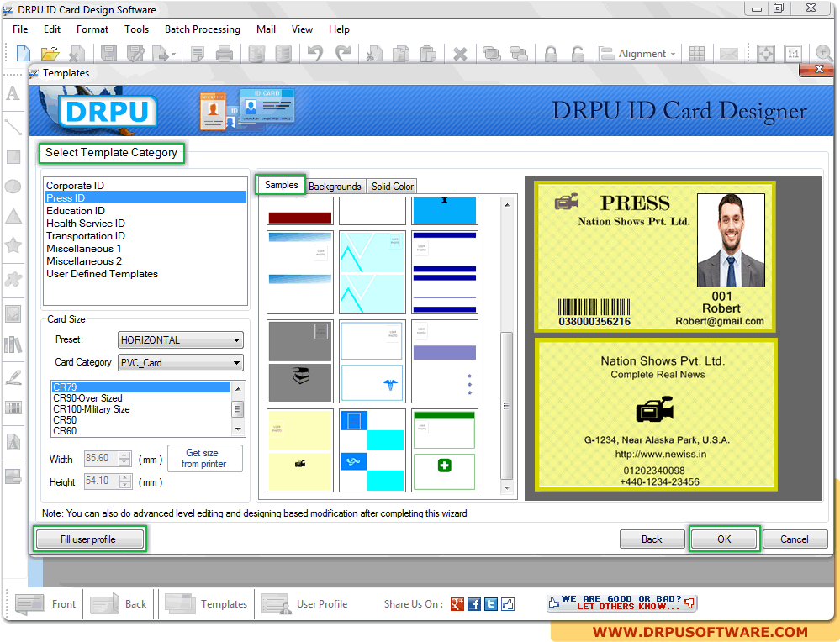Click the Lock padlock icon
Screen dimensions: 840x642
pyautogui.click(x=550, y=54)
